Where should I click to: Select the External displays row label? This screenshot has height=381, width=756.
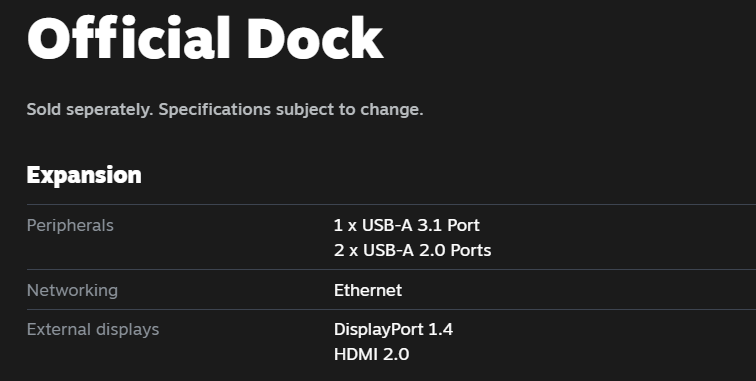[x=93, y=329]
